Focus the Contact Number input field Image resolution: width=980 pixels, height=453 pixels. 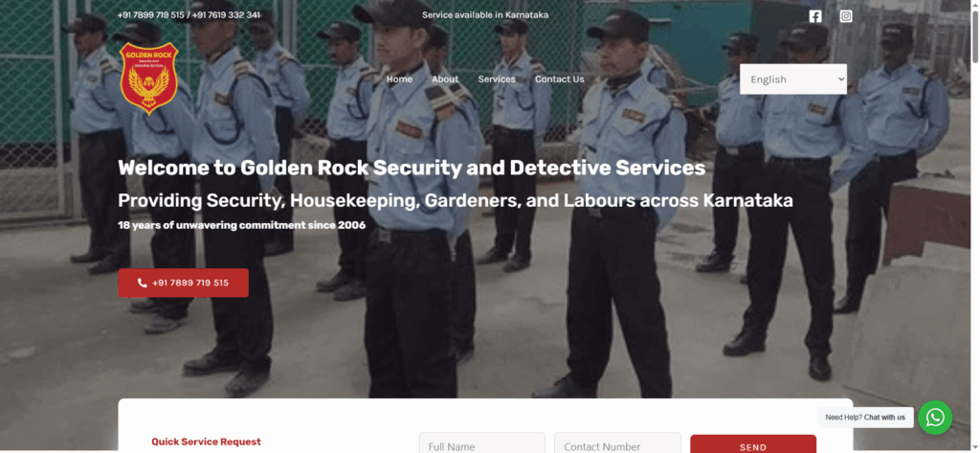tap(617, 445)
